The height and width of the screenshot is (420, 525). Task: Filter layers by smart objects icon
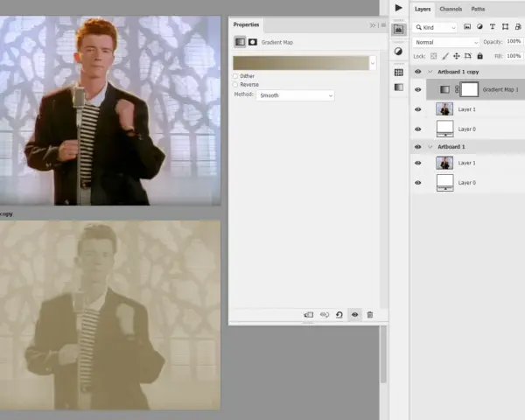[518, 27]
